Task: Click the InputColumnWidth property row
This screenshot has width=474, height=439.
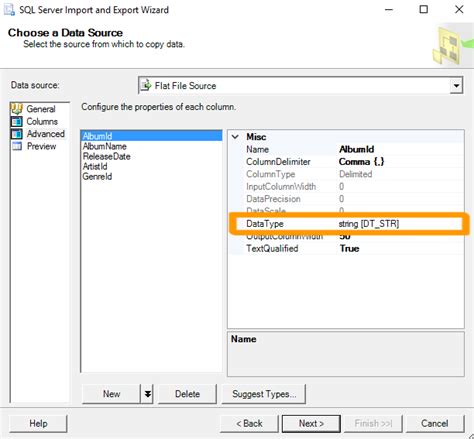Action: tap(346, 186)
